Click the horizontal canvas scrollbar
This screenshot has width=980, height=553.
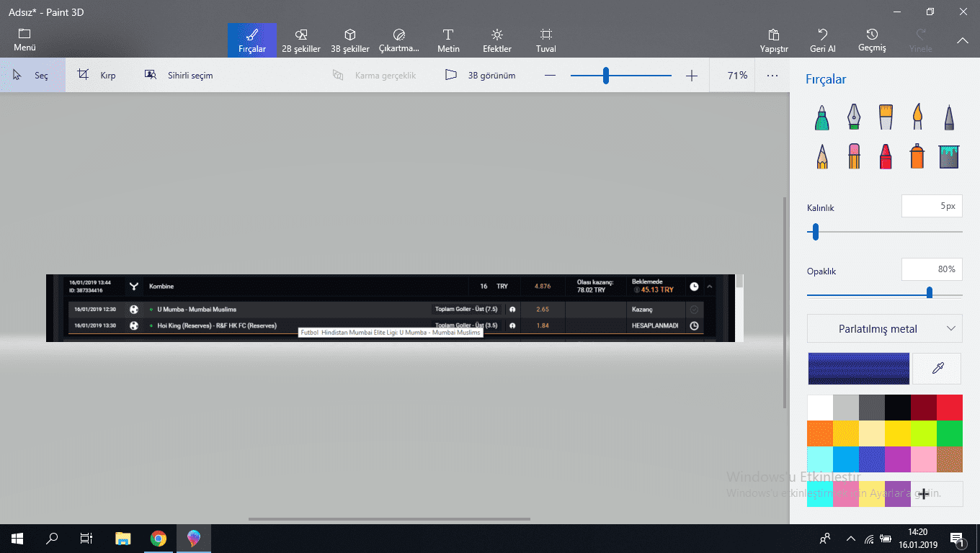[389, 518]
